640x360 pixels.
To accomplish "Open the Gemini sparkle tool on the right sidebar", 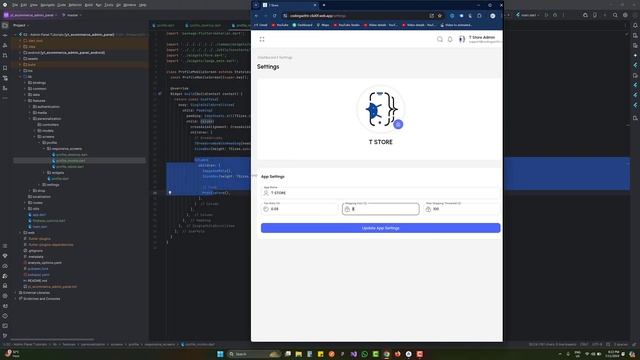I will point(635,55).
